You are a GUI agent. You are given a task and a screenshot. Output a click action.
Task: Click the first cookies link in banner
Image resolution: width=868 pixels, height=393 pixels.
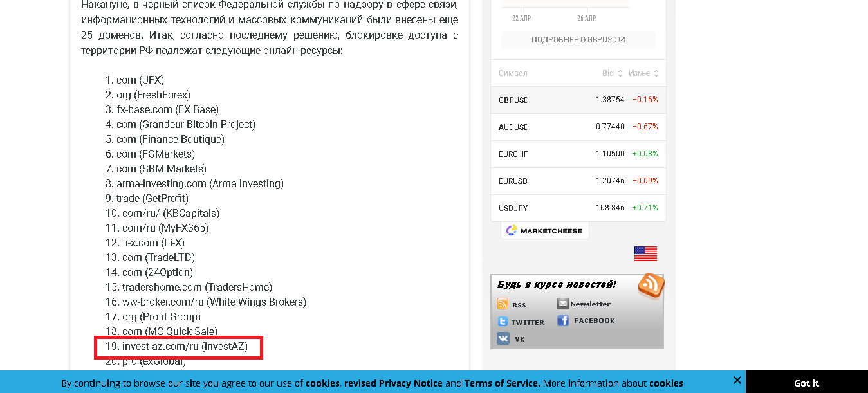click(322, 383)
